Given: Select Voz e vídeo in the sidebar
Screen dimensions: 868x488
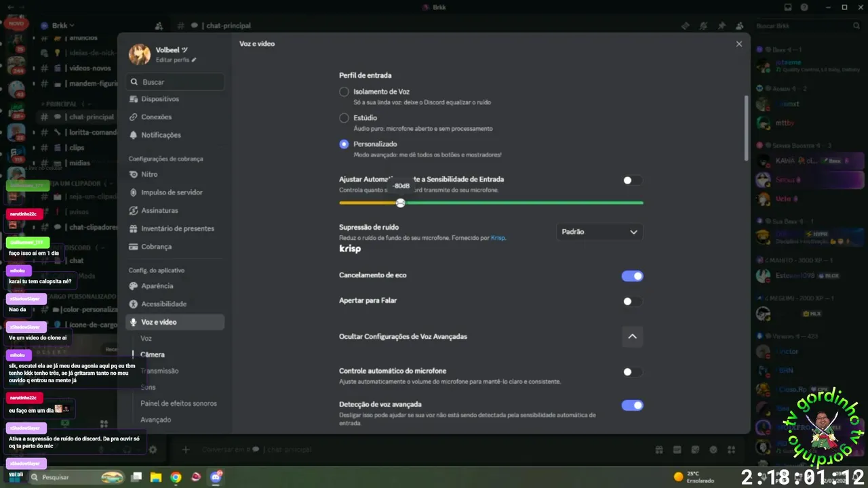Looking at the screenshot, I should coord(175,322).
